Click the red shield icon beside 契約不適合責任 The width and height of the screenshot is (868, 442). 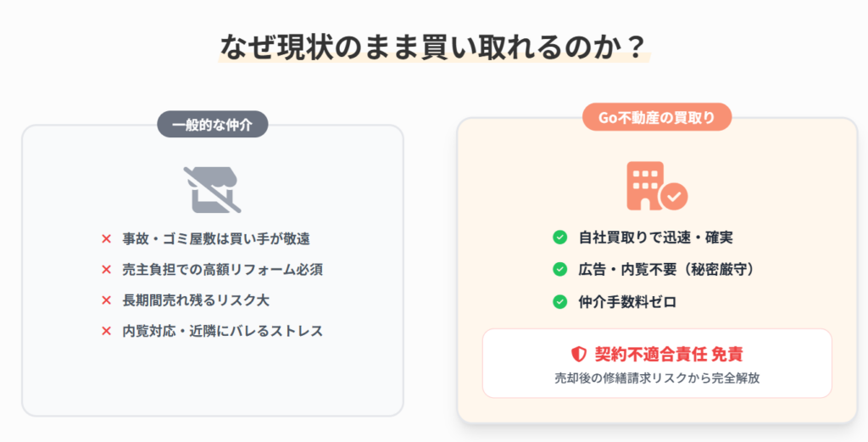tap(578, 354)
